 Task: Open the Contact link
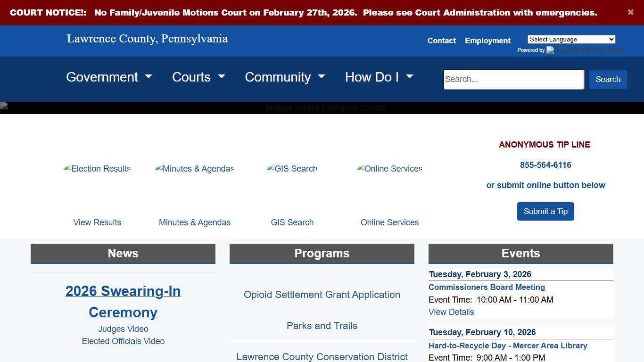click(x=441, y=41)
